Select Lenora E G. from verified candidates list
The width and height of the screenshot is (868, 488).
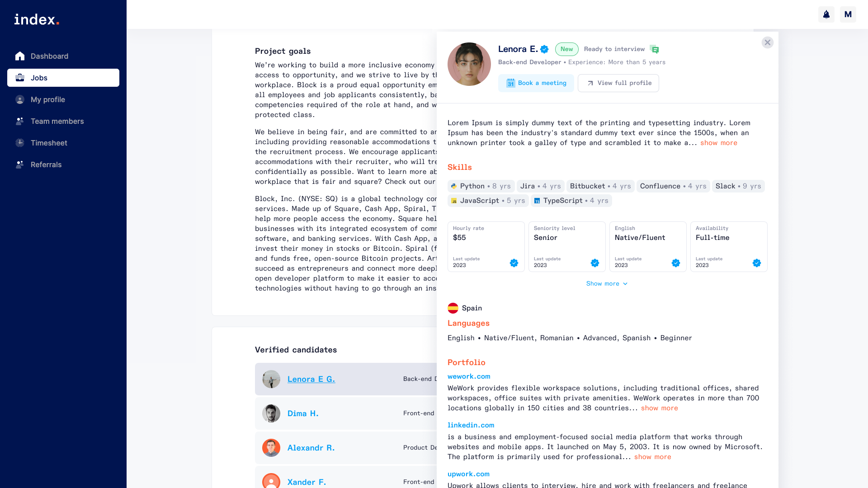[311, 379]
